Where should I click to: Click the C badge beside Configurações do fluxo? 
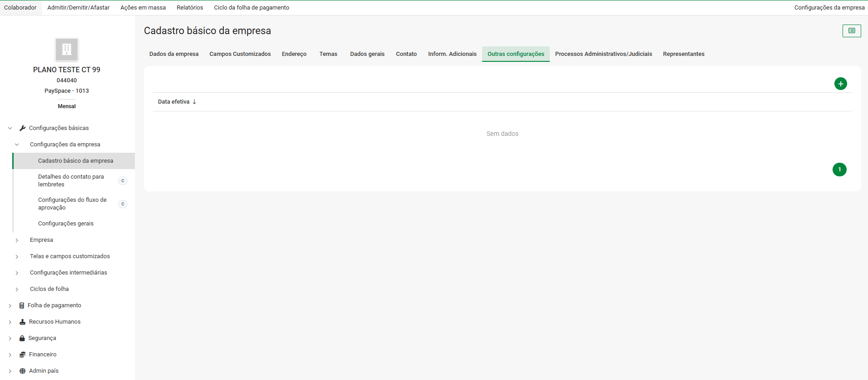(123, 204)
